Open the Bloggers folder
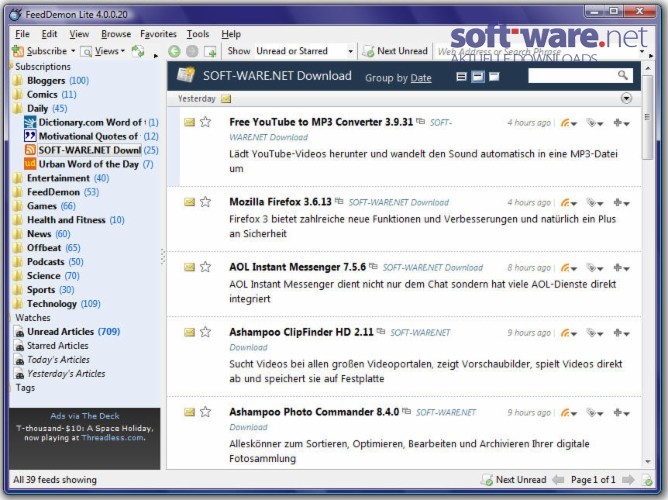Screen dimensions: 668x500 pyautogui.click(x=50, y=80)
